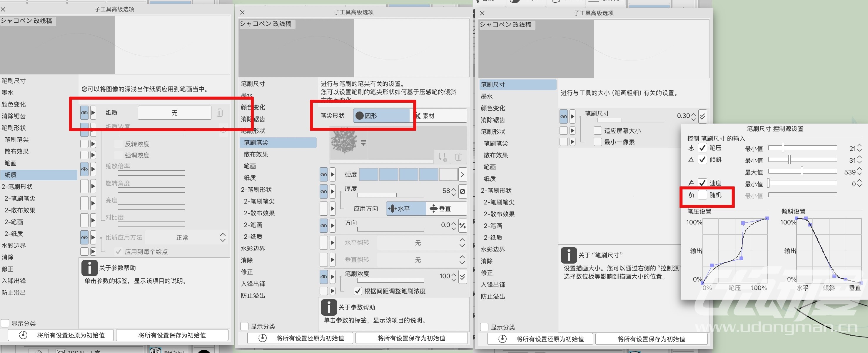
Task: Set 硬度 to the last level box
Action: click(448, 174)
